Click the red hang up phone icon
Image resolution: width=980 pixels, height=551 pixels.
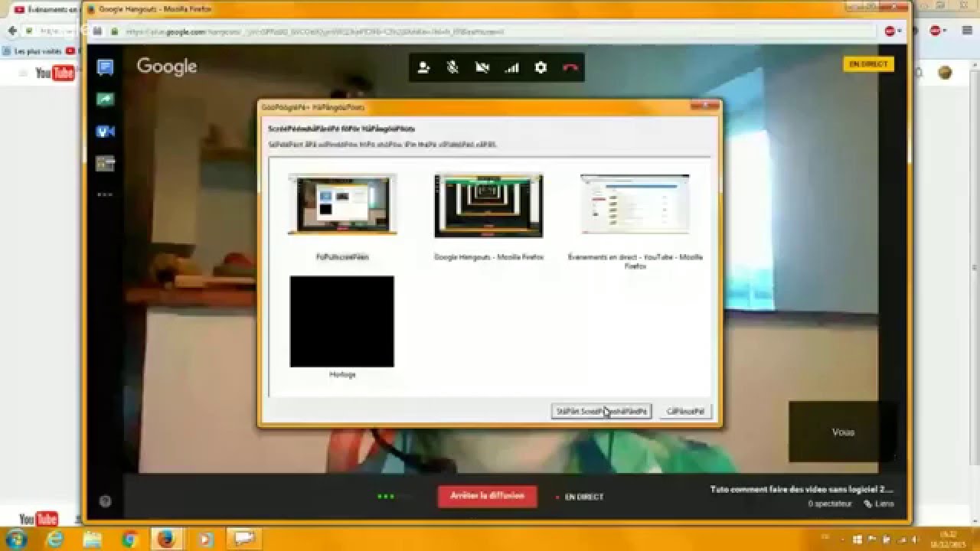570,67
